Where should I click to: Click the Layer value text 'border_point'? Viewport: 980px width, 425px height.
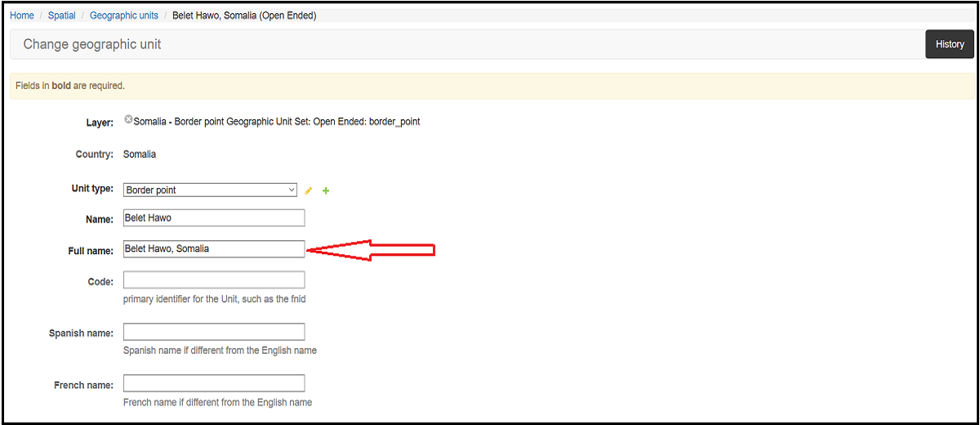pyautogui.click(x=394, y=122)
